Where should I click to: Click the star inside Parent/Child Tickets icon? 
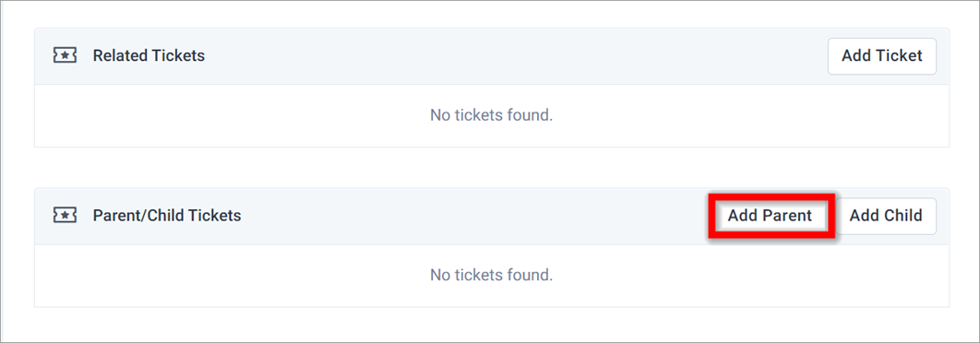tap(65, 216)
